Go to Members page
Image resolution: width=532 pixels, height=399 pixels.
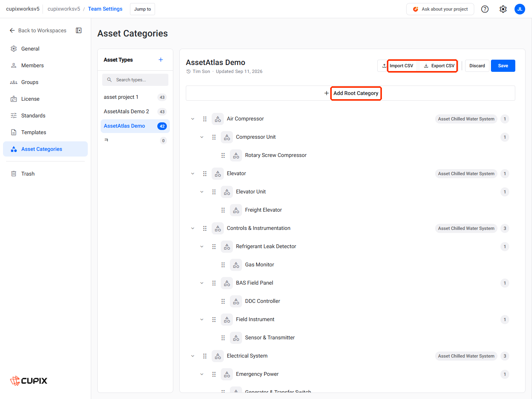tap(45, 65)
